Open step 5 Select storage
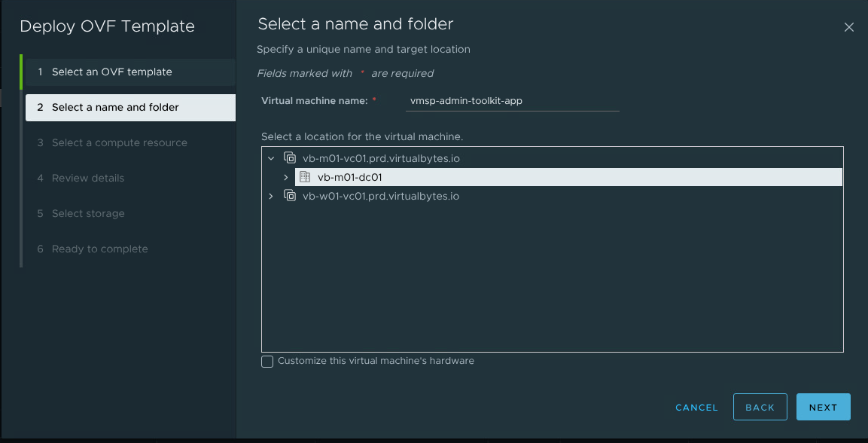The image size is (868, 443). point(131,214)
